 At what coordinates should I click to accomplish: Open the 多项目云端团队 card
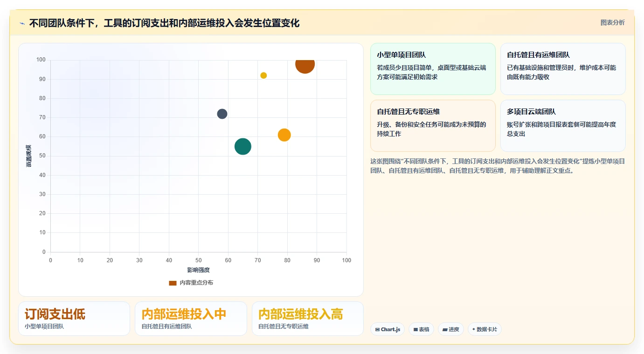coord(563,126)
